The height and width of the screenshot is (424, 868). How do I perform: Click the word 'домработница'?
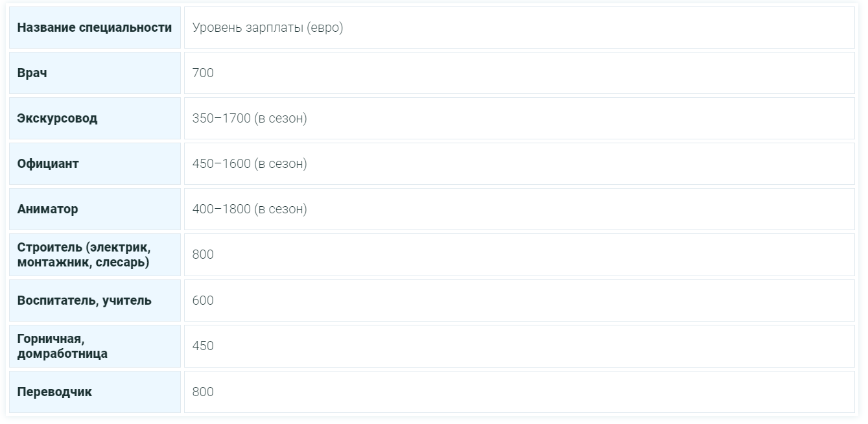pyautogui.click(x=62, y=354)
